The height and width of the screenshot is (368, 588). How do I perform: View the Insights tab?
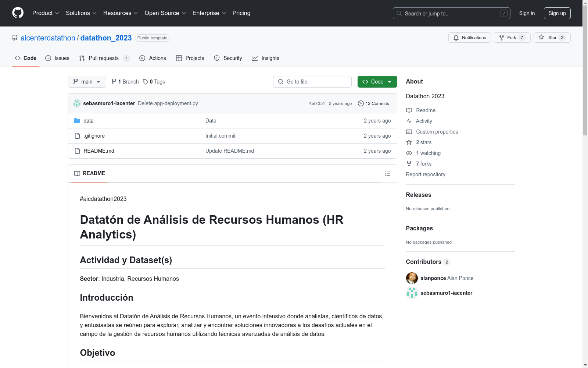(x=265, y=58)
